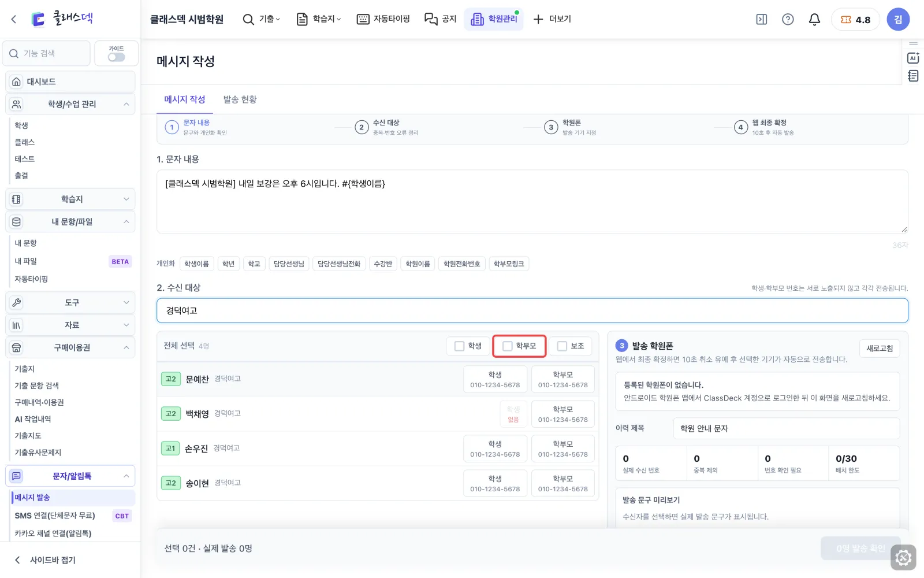
Task: Open 공지 in the top menu
Action: click(441, 19)
